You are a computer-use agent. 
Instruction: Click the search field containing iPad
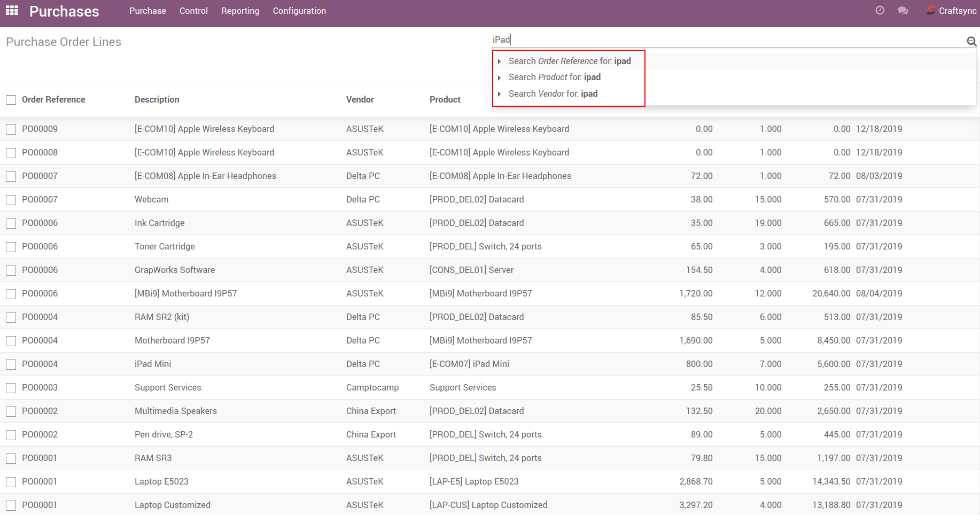727,40
